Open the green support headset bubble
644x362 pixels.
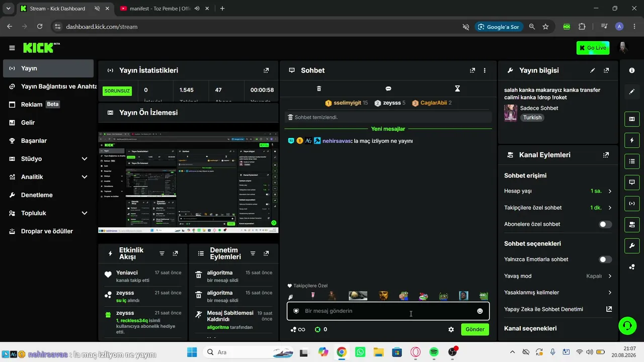pyautogui.click(x=627, y=325)
